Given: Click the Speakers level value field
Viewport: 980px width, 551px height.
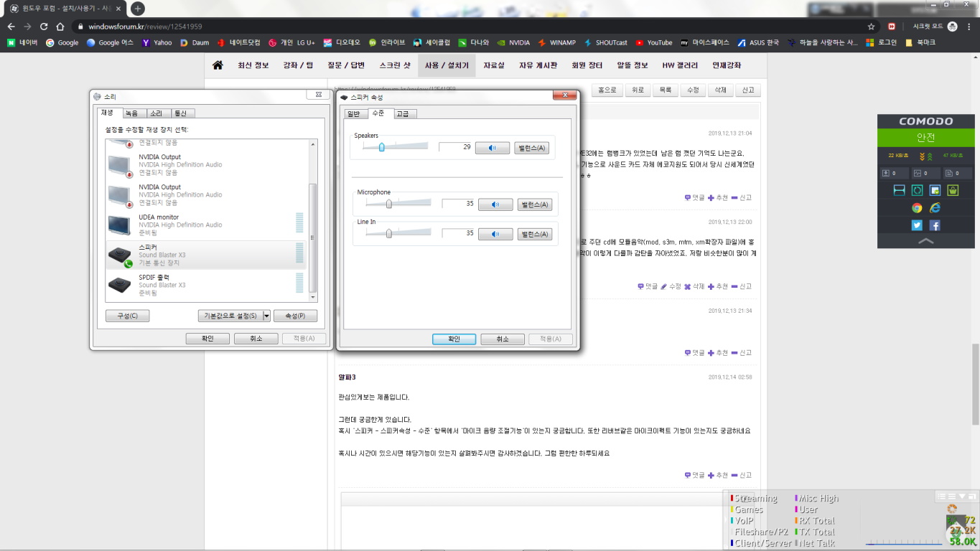Looking at the screenshot, I should coord(455,147).
